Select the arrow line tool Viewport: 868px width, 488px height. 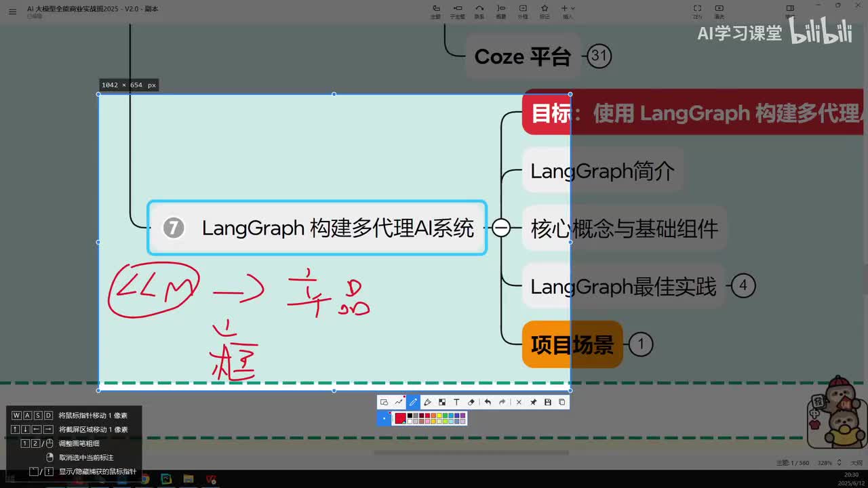coord(399,402)
